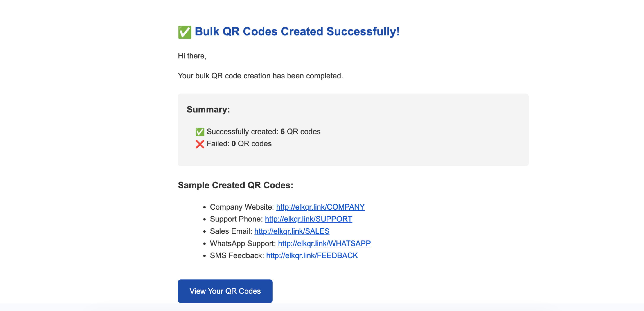Click the green checkmark in the title

[x=185, y=32]
